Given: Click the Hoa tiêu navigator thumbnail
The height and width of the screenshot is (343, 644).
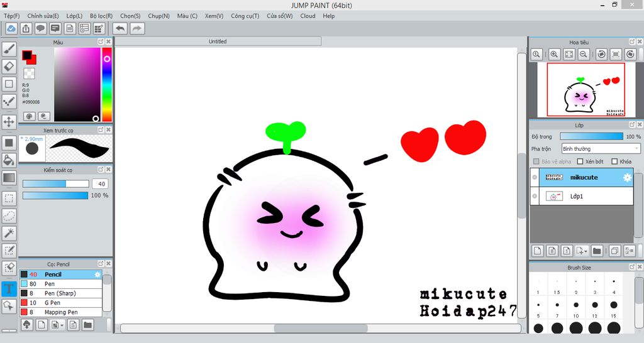Looking at the screenshot, I should pos(586,90).
